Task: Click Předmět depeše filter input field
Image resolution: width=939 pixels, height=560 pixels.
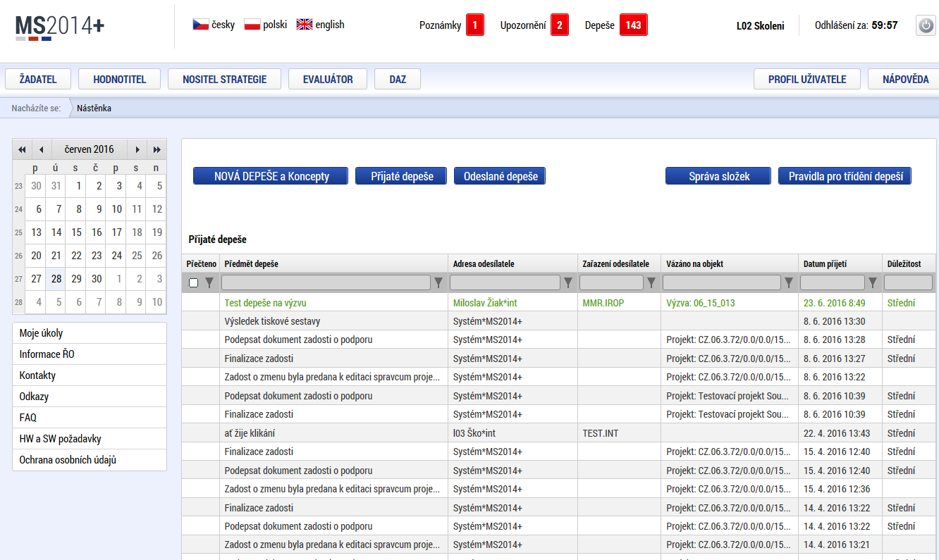Action: point(326,283)
